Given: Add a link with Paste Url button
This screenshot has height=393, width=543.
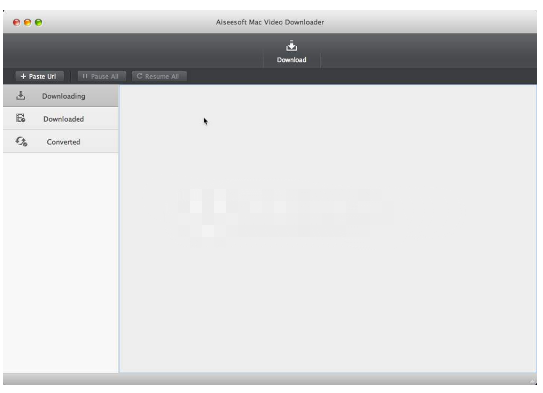Looking at the screenshot, I should [39, 76].
